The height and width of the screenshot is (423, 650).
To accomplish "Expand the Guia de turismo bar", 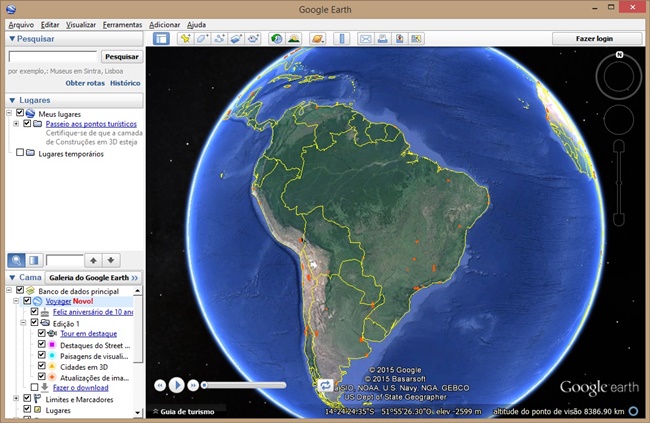I will (x=184, y=411).
